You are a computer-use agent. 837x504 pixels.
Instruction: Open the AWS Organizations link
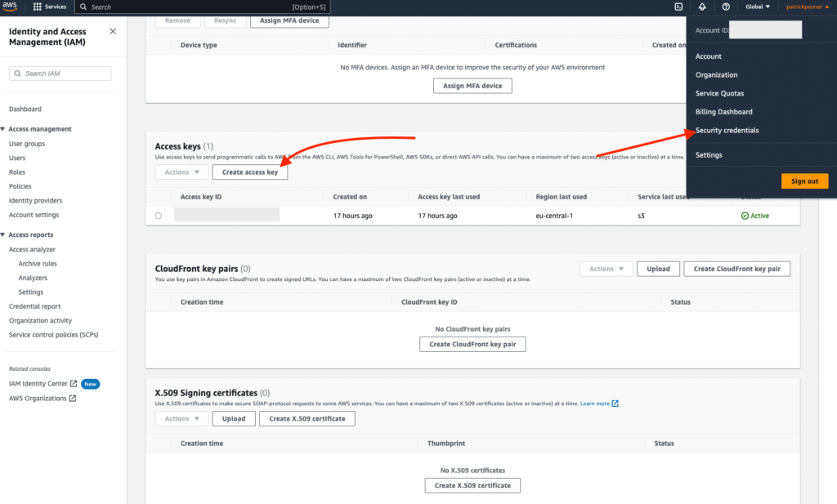pos(38,399)
